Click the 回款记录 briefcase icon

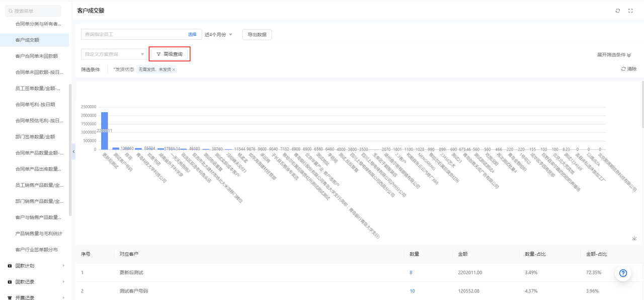point(10,282)
